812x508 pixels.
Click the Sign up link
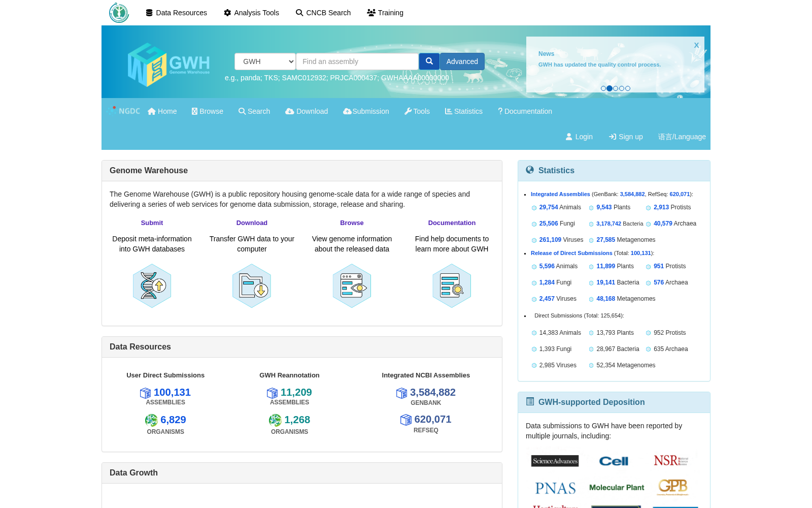click(x=626, y=137)
